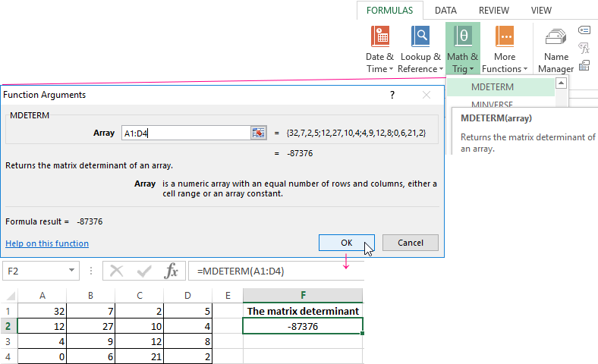Click the Array input field
Image resolution: width=598 pixels, height=364 pixels.
point(185,133)
